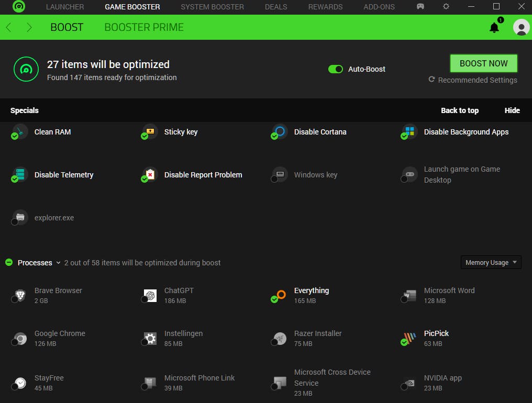This screenshot has width=532, height=403.
Task: Click the gamepad icon in top bar
Action: point(420,7)
